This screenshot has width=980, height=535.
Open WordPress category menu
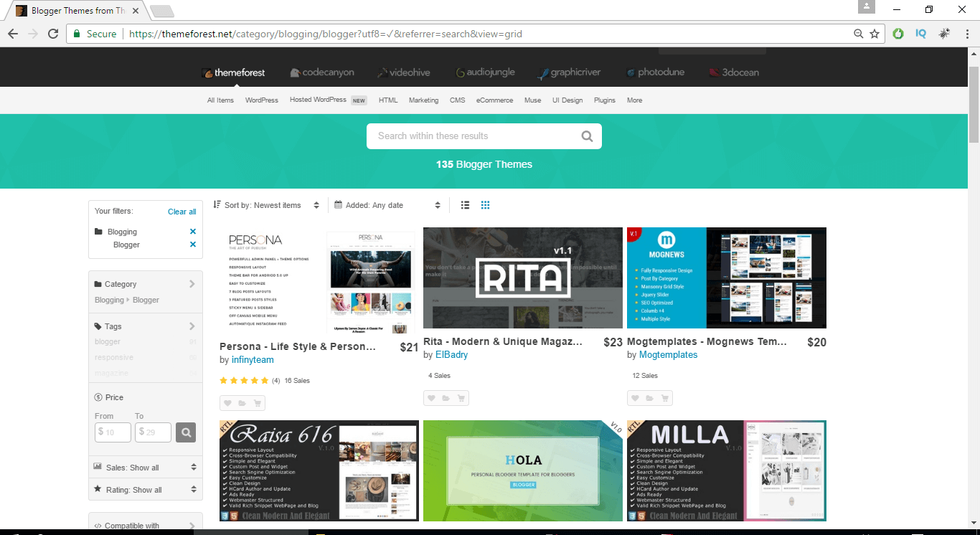261,100
